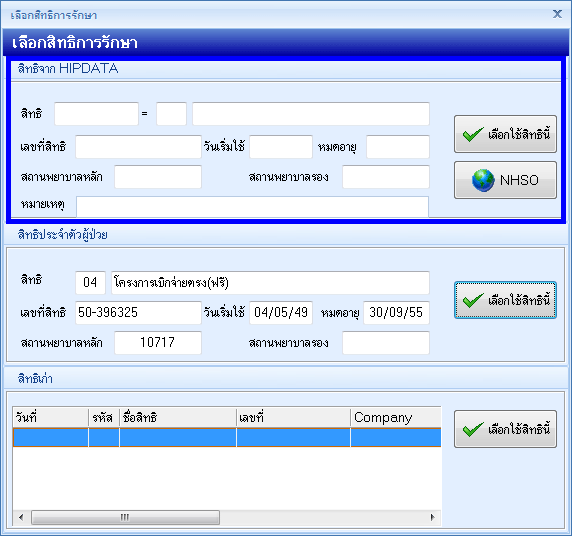Click green checkmark in HIPDATA section button
This screenshot has height=536, width=572.
coord(505,134)
